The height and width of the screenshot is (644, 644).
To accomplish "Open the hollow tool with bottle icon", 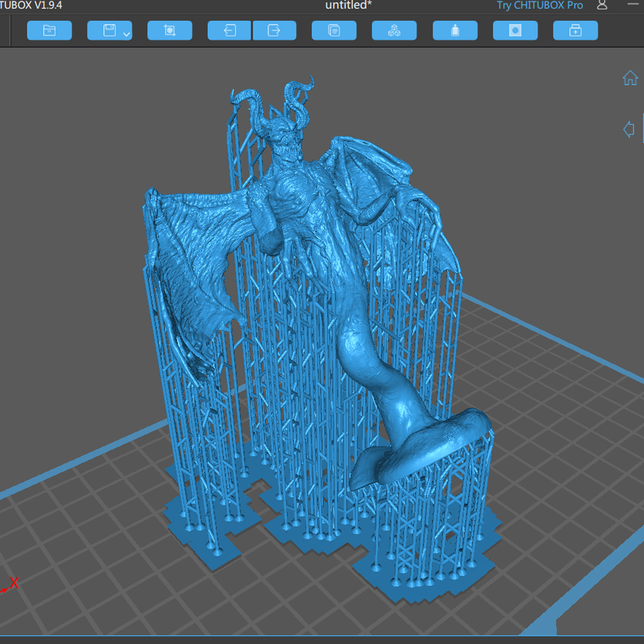I will (455, 31).
